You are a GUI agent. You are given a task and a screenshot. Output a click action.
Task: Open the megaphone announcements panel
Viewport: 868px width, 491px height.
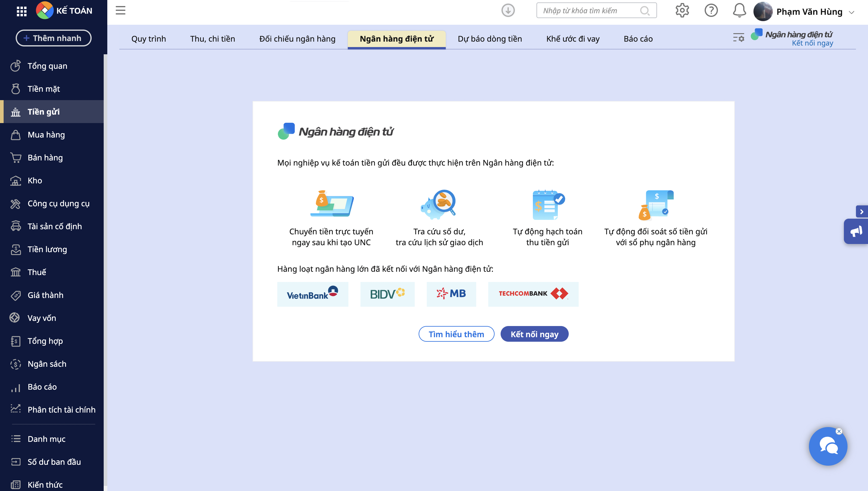click(x=856, y=231)
